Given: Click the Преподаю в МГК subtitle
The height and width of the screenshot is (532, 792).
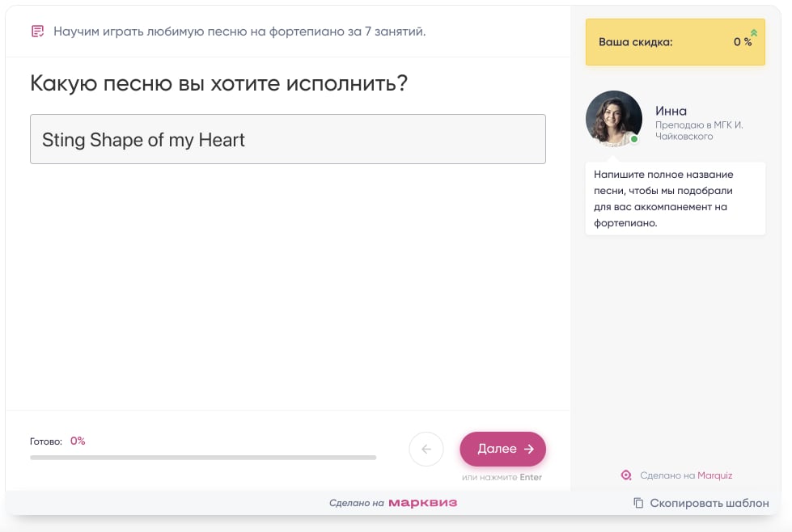Looking at the screenshot, I should [x=699, y=131].
